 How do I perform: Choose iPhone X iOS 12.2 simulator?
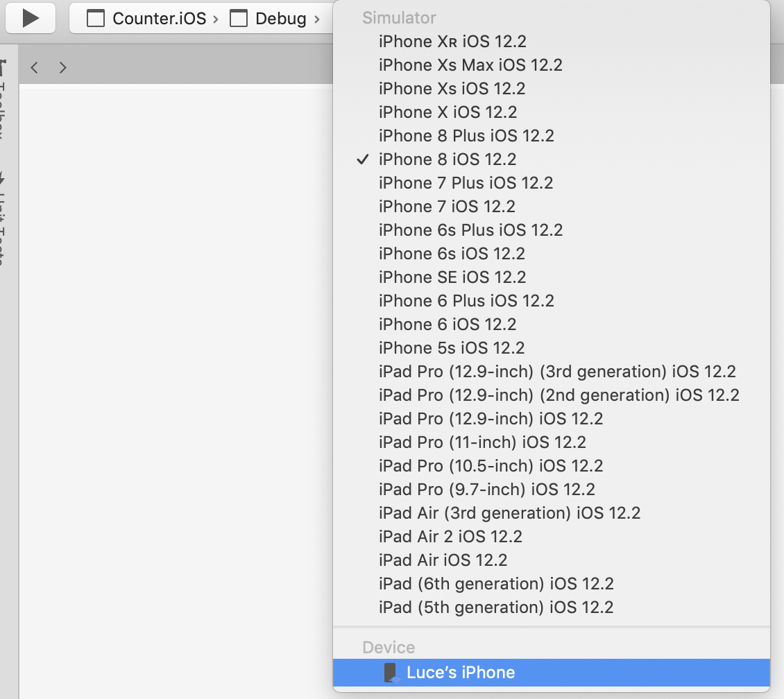pos(552,112)
